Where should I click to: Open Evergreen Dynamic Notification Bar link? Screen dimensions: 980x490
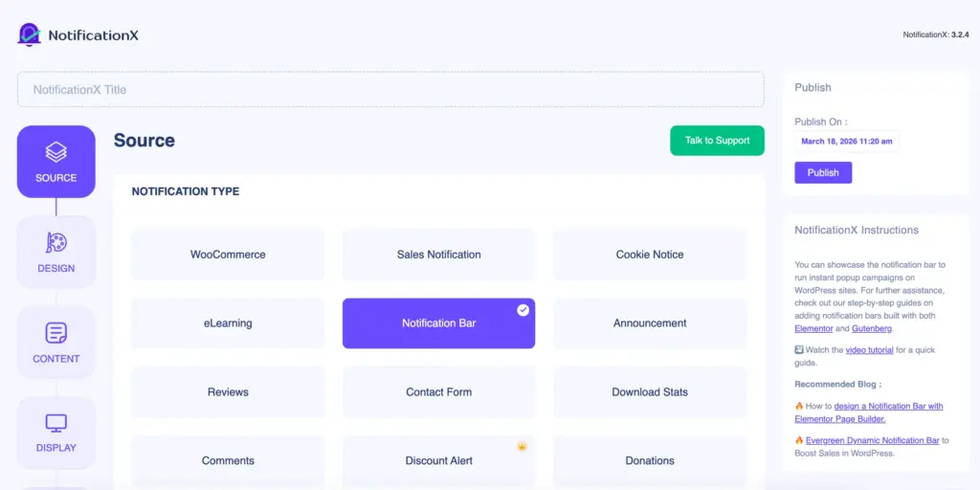(x=873, y=440)
